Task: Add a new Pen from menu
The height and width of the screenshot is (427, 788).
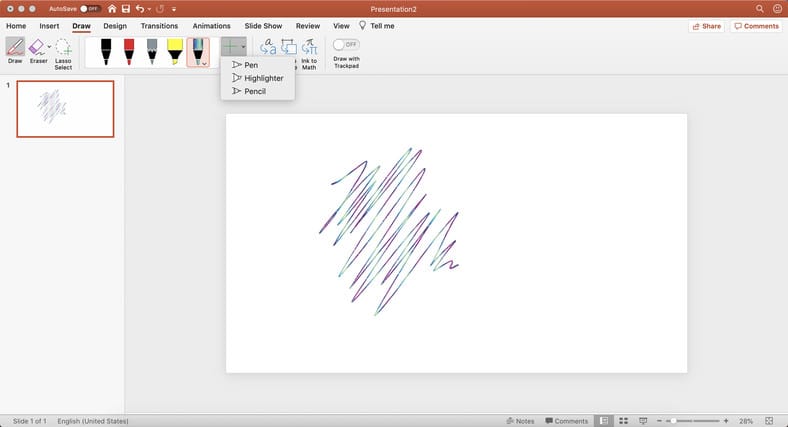Action: [x=257, y=65]
